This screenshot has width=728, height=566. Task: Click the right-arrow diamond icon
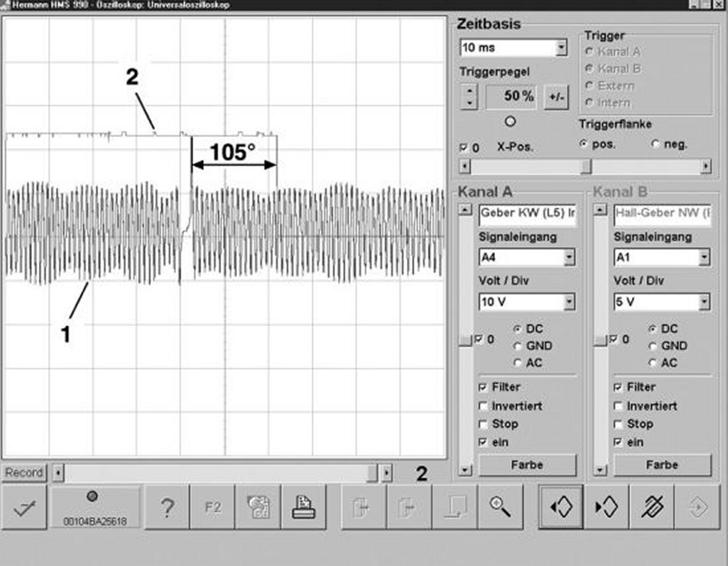(x=607, y=508)
